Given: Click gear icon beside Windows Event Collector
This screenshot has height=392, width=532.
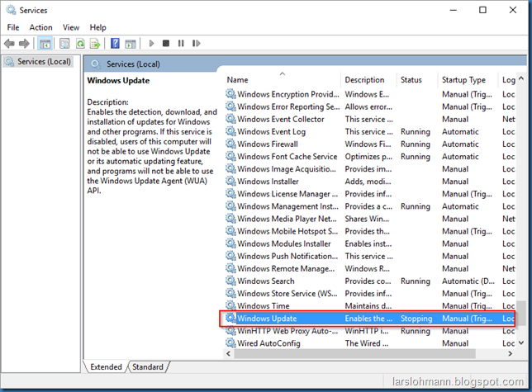Looking at the screenshot, I should [230, 119].
